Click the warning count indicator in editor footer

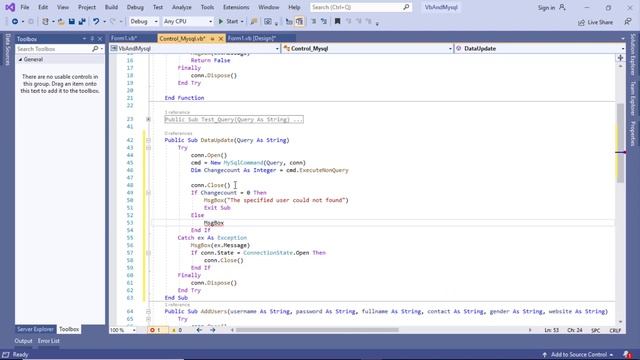click(x=177, y=330)
